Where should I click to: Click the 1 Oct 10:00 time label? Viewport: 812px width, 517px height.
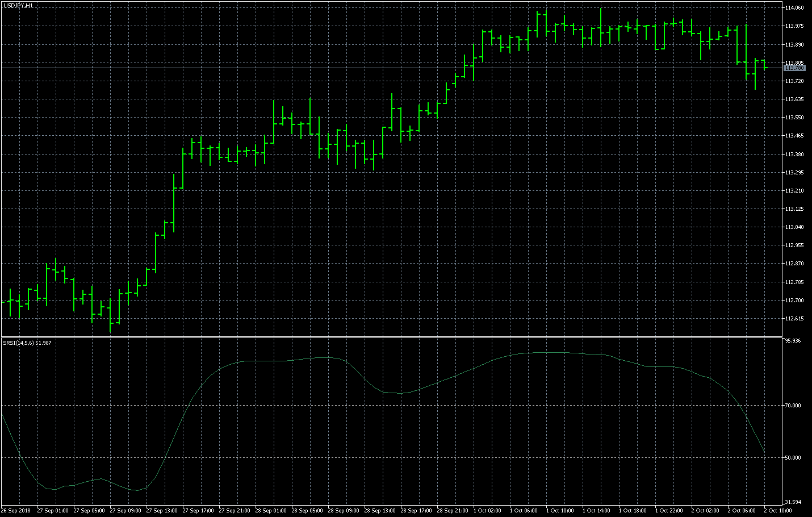point(560,511)
